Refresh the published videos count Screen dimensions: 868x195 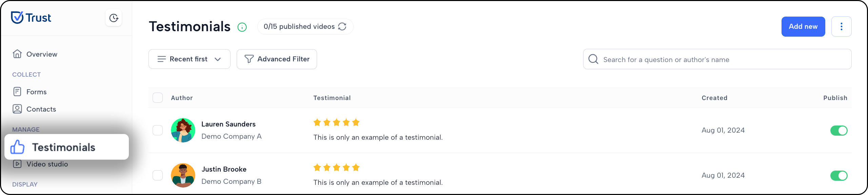[x=342, y=26]
